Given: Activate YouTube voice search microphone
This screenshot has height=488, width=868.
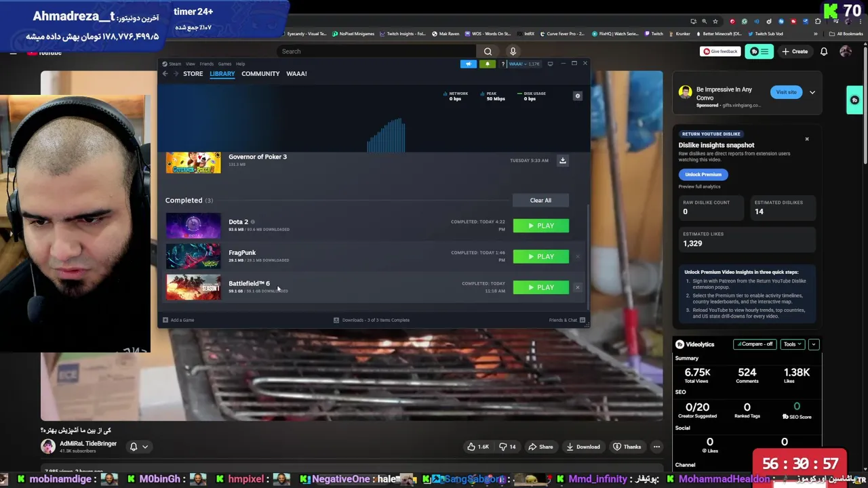Looking at the screenshot, I should point(513,52).
